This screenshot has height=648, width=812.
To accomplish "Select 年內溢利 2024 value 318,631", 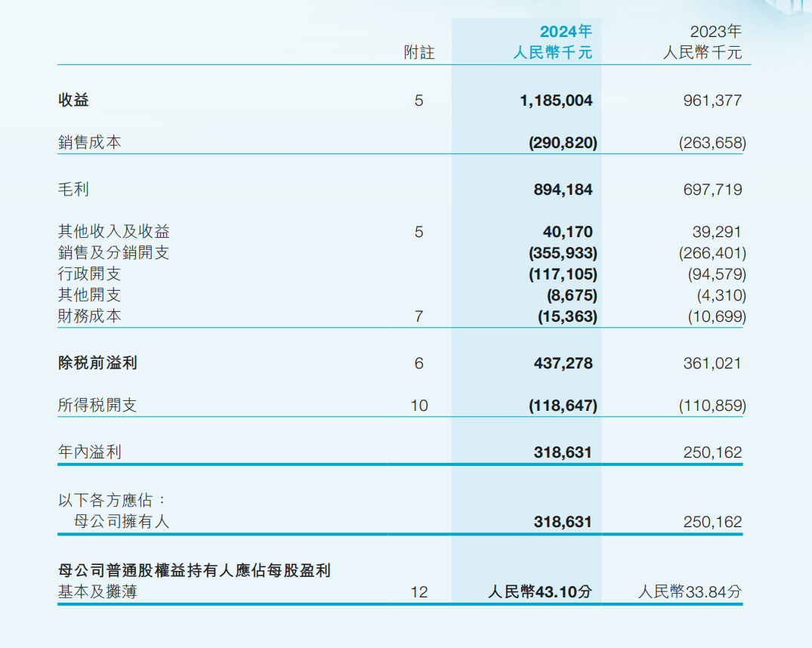I will coord(563,452).
